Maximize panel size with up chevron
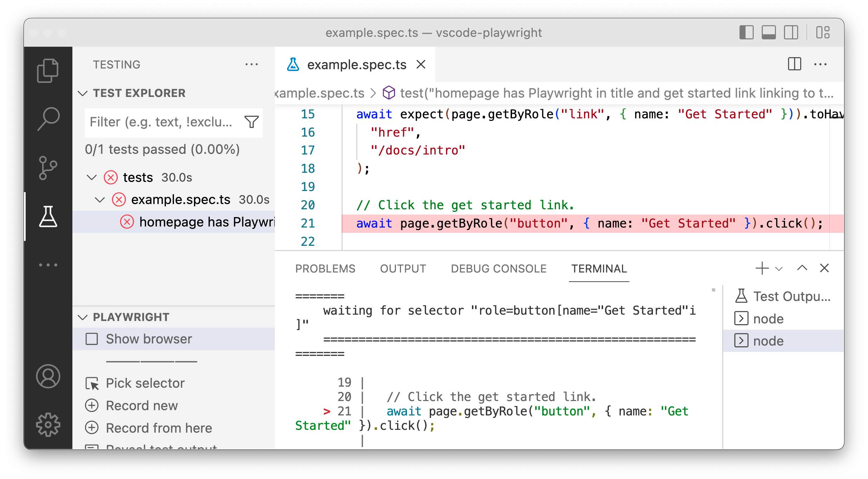 tap(802, 268)
